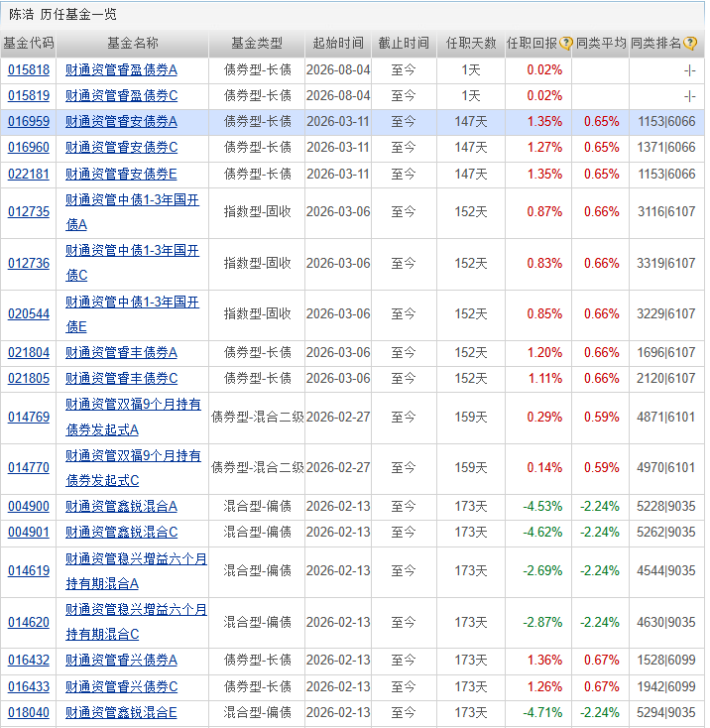Open fund 财通资管睿安债券E
710x728 pixels.
pyautogui.click(x=121, y=175)
